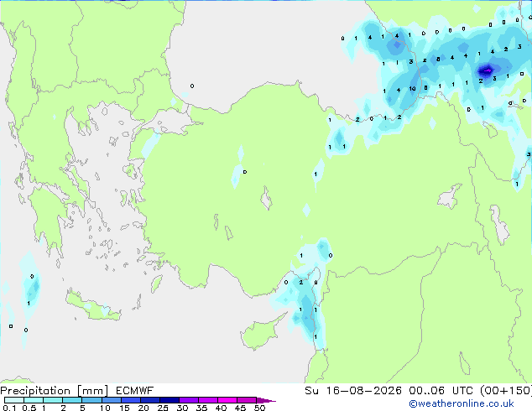Image resolution: width=532 pixels, height=411 pixels.
Task: Click the central Turkey salt lake outline
Action: click(266, 199)
